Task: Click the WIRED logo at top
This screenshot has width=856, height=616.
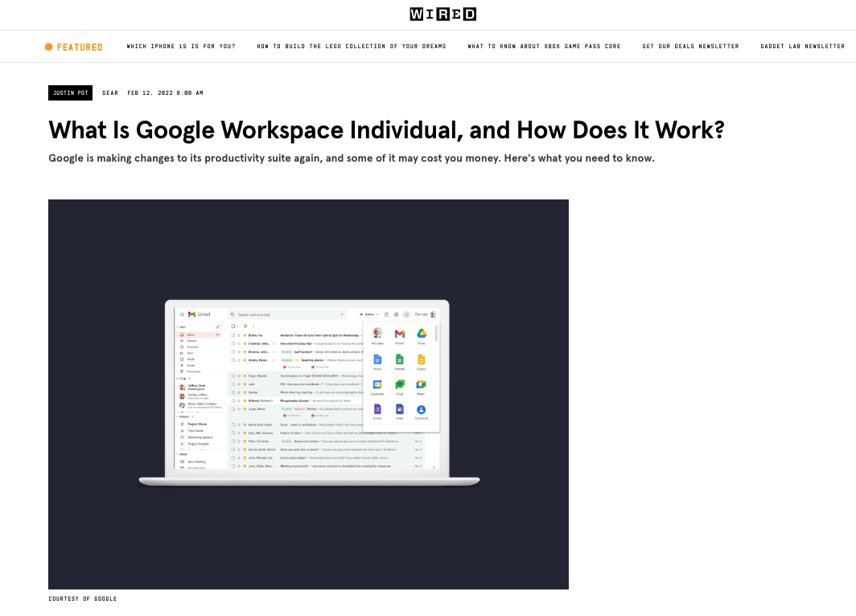Action: 442,14
